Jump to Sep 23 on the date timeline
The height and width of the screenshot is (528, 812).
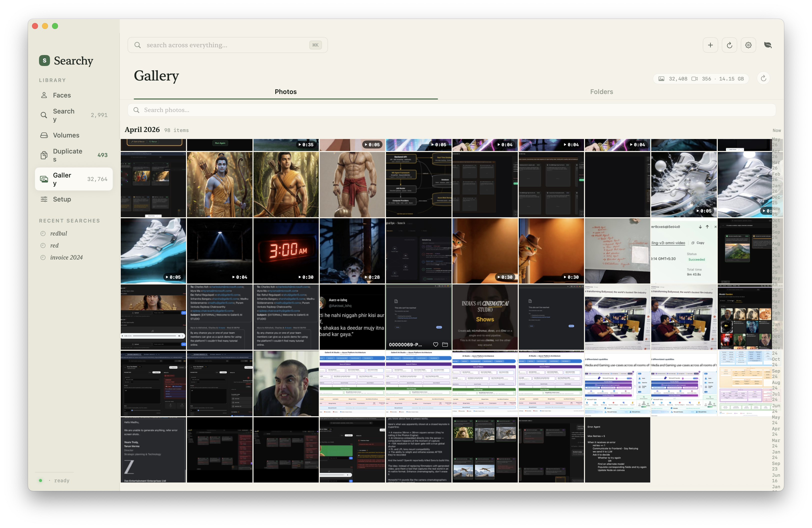tap(776, 466)
